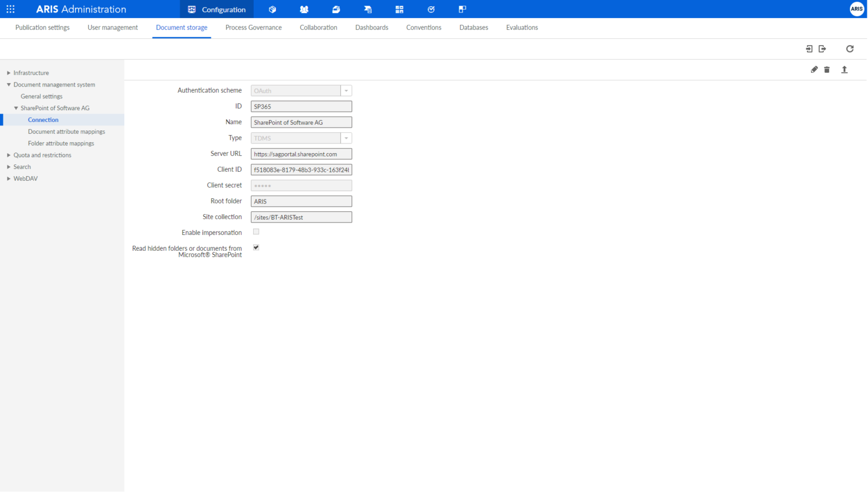
Task: Click the upload arrow icon
Action: (844, 69)
